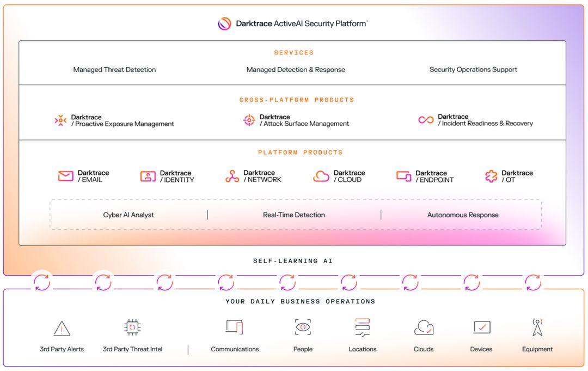Toggle the People eye icon visibility
588x371 pixels.
click(x=303, y=327)
